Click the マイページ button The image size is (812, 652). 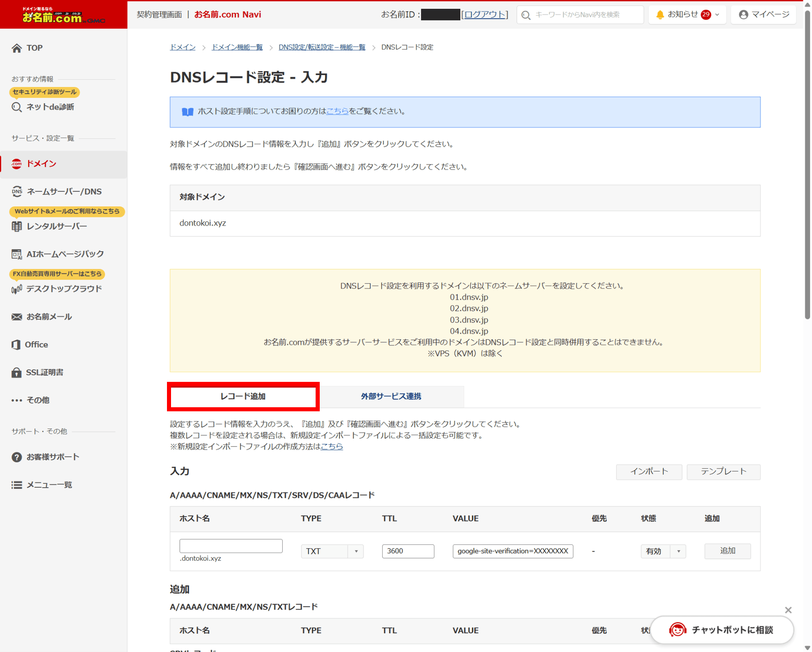pyautogui.click(x=763, y=15)
